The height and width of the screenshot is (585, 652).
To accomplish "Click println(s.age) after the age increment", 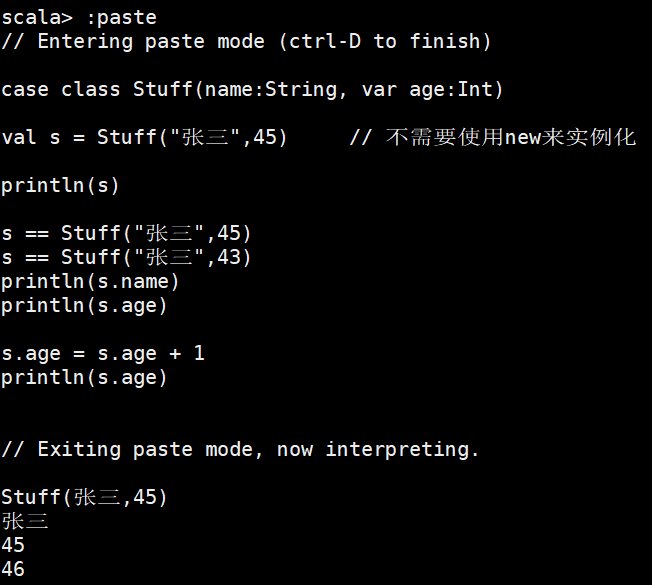I will [x=85, y=377].
